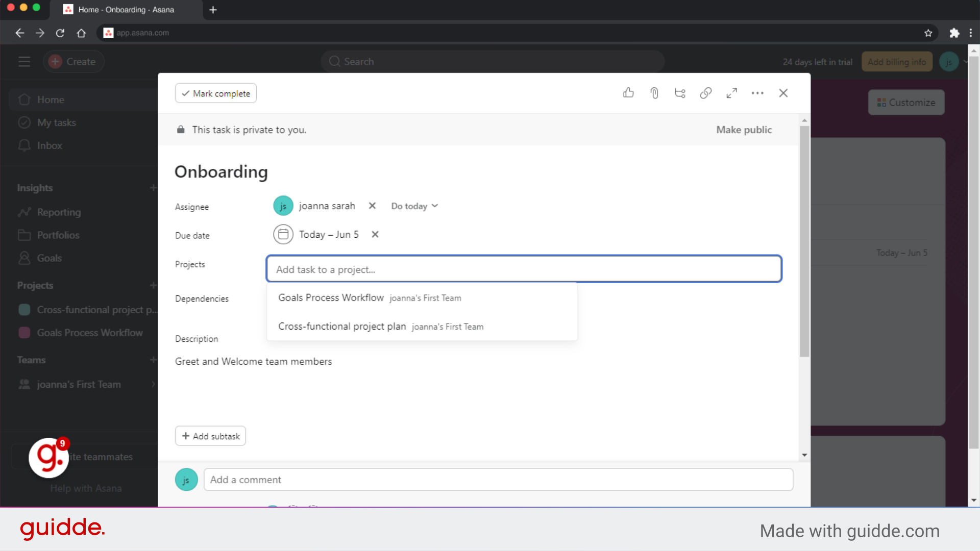
Task: Click into the Add a comment field
Action: point(498,480)
